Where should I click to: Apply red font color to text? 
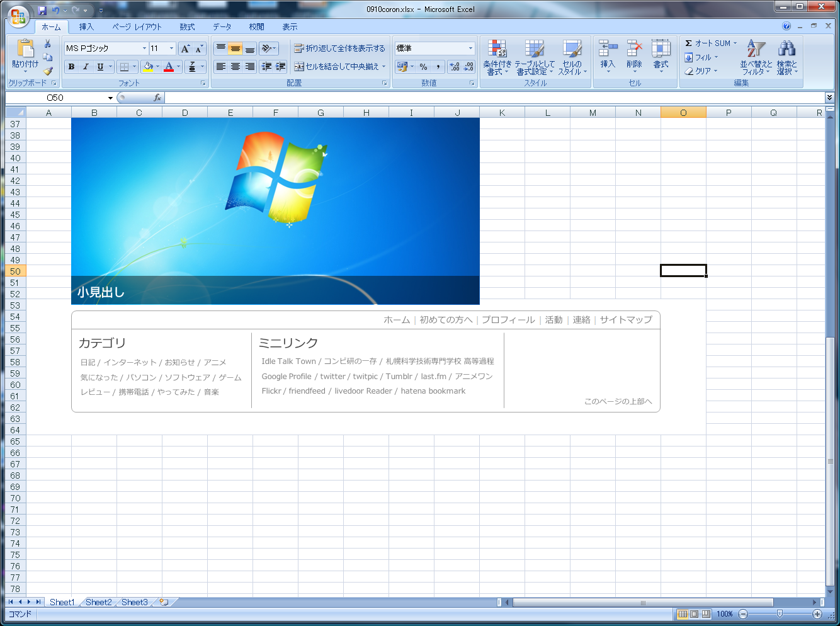click(169, 67)
